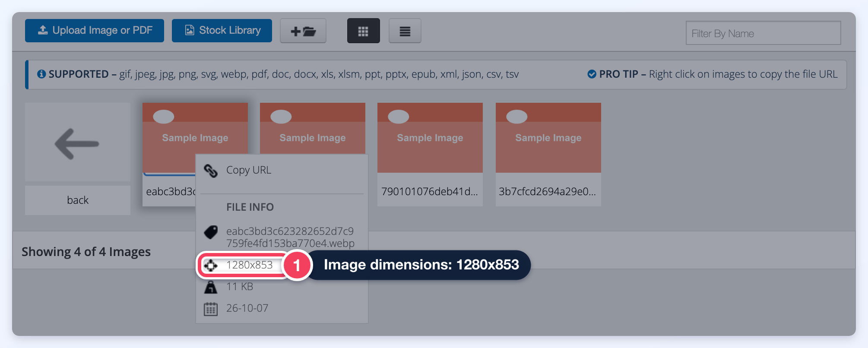The height and width of the screenshot is (348, 868).
Task: Click the 790101076deb41d... file name label
Action: coord(430,192)
